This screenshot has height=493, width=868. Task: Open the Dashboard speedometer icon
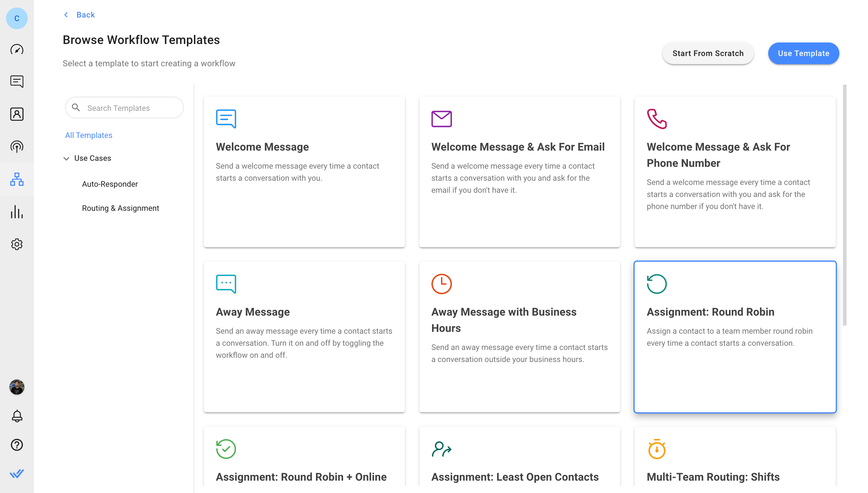point(17,50)
